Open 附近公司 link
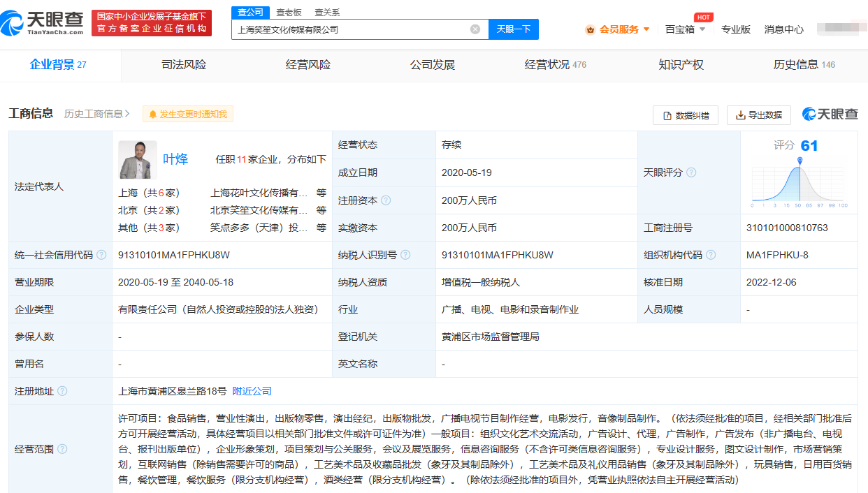 [252, 391]
